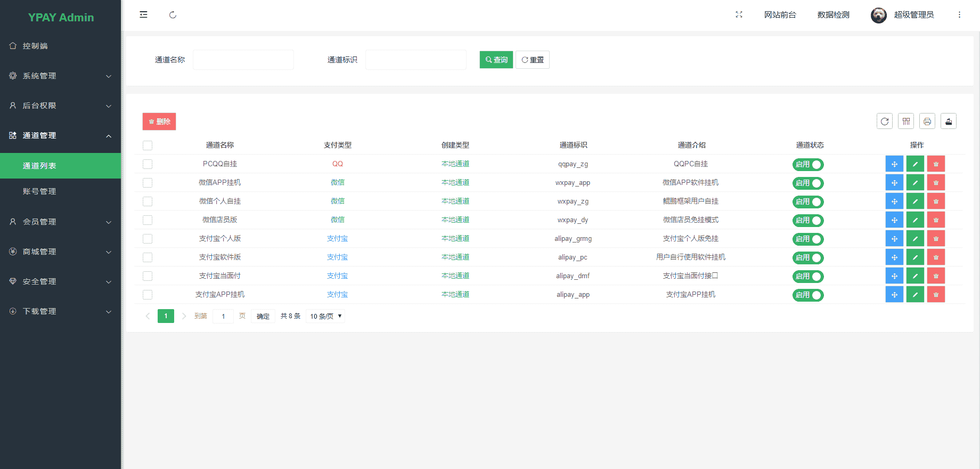
Task: Toggle the 启用 switch for 微信APP挂机
Action: pos(808,183)
